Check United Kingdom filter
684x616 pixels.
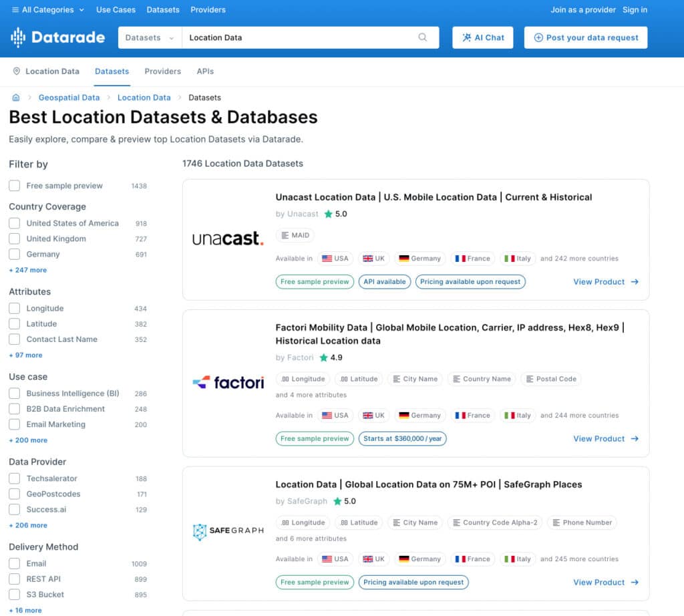15,239
